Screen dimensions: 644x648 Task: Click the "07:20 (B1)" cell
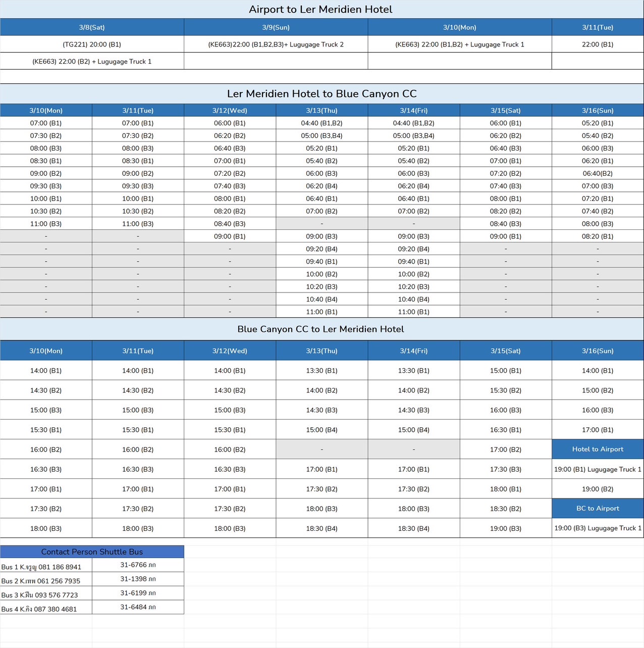click(x=598, y=198)
